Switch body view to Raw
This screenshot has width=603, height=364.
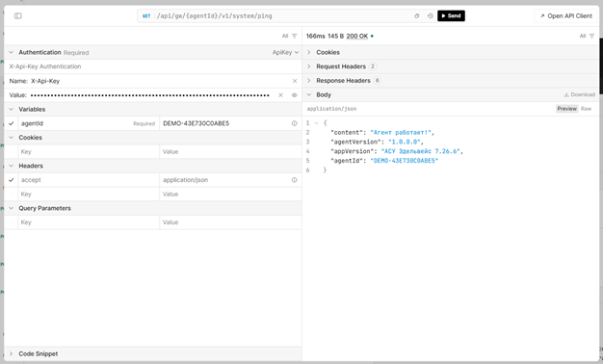(586, 109)
